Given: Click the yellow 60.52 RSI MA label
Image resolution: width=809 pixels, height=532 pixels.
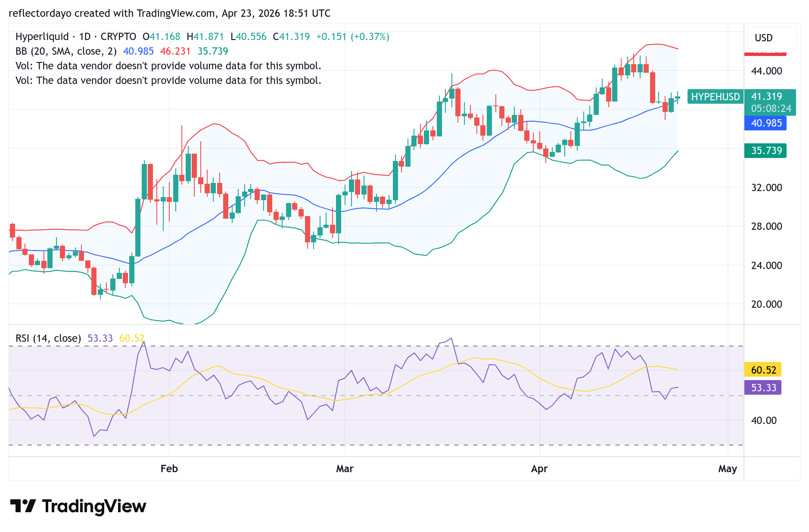Looking at the screenshot, I should [763, 370].
